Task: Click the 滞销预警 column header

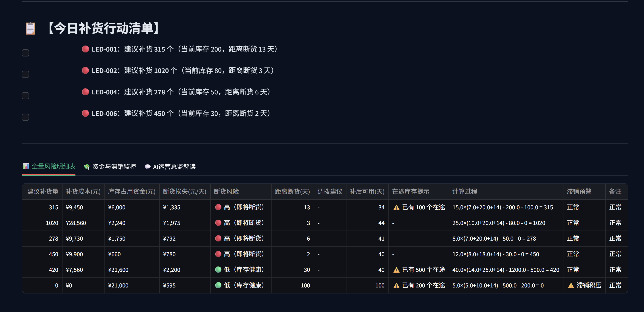Action: 584,191
